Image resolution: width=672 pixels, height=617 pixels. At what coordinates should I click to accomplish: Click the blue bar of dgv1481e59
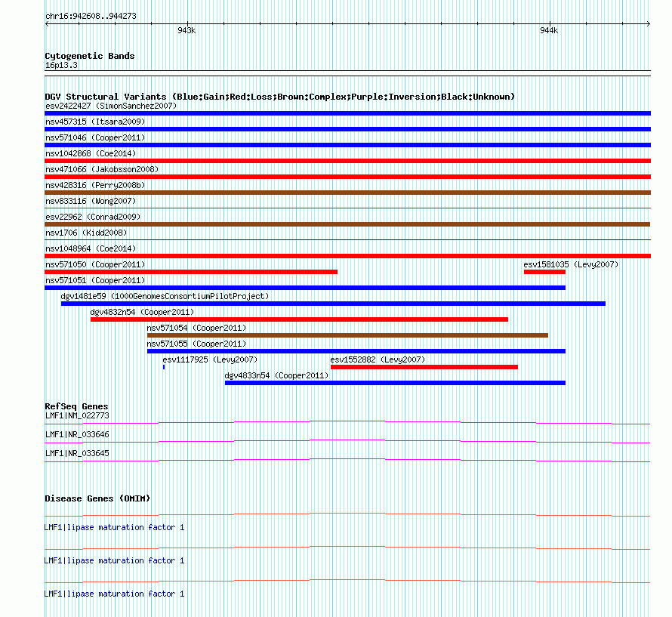[334, 304]
